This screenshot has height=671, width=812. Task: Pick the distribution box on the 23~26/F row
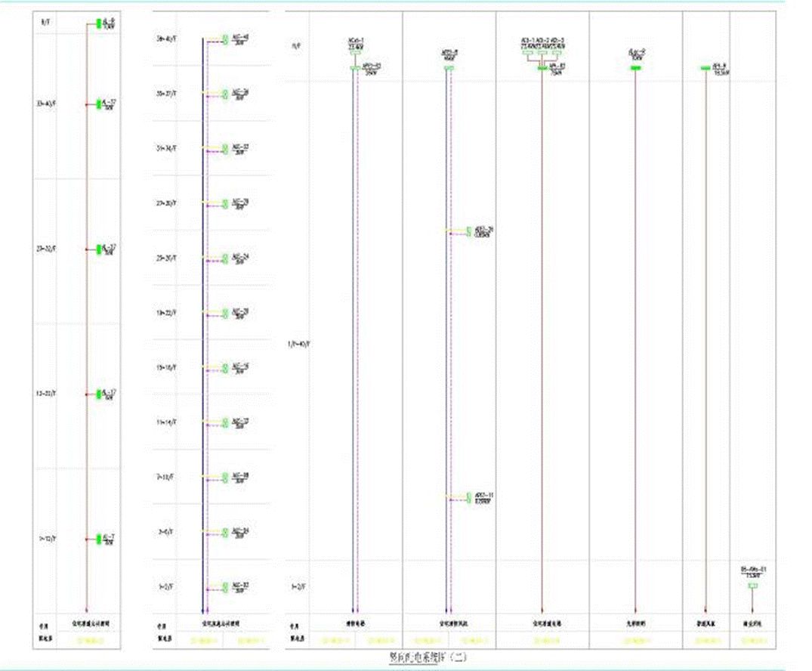(x=225, y=258)
